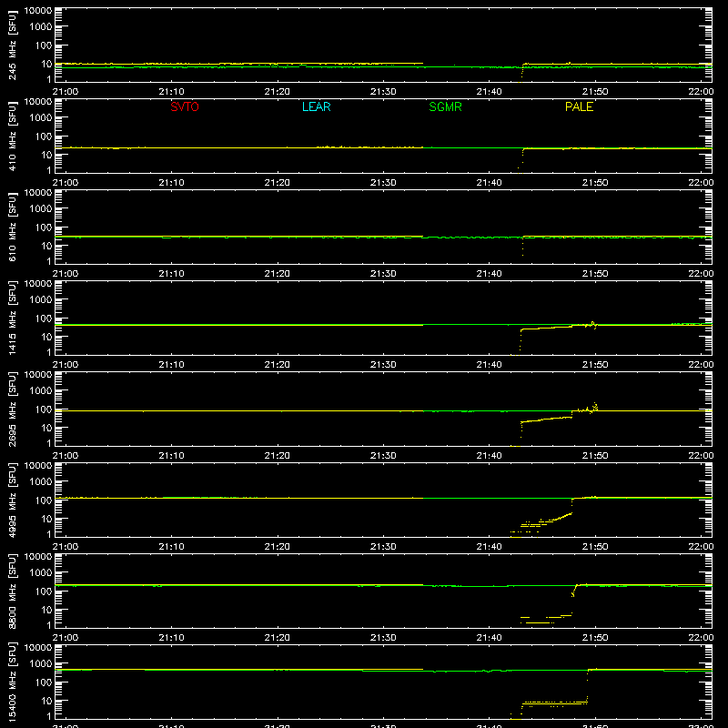
Task: Click the 1000 tick on the 610 MHz axis
Action: coord(41,208)
